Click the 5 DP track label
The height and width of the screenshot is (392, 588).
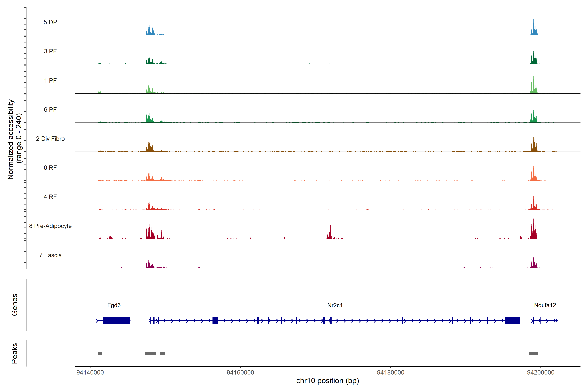50,22
